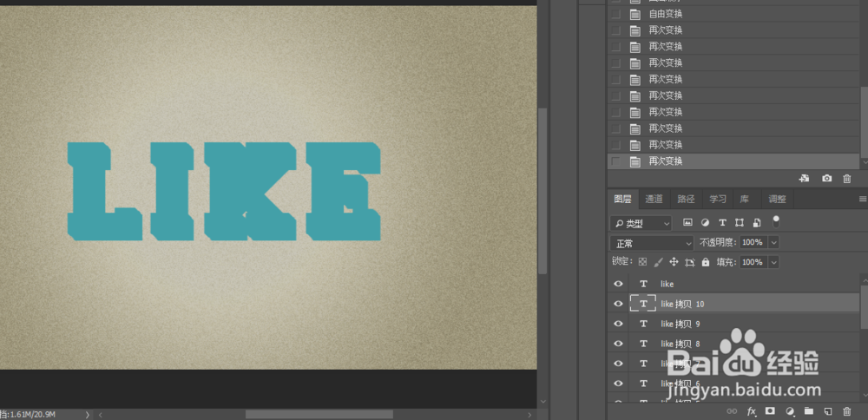868x420 pixels.
Task: Click the link layers icon
Action: [x=732, y=411]
